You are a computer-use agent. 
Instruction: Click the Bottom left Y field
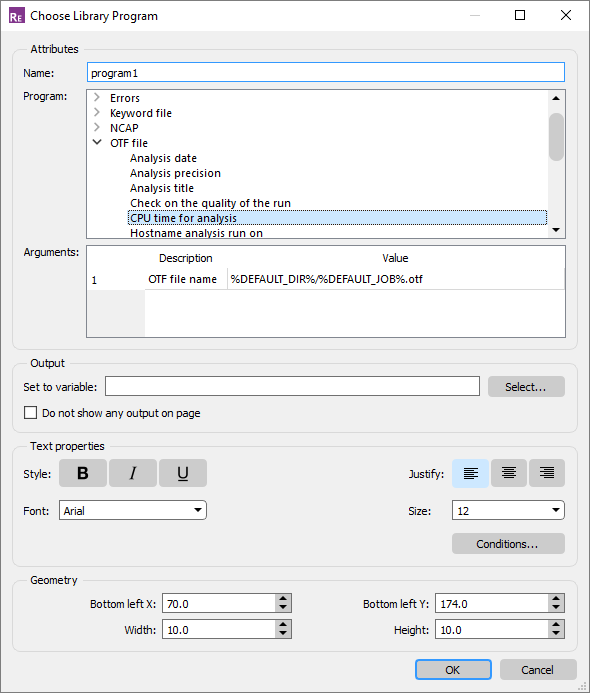[492, 603]
